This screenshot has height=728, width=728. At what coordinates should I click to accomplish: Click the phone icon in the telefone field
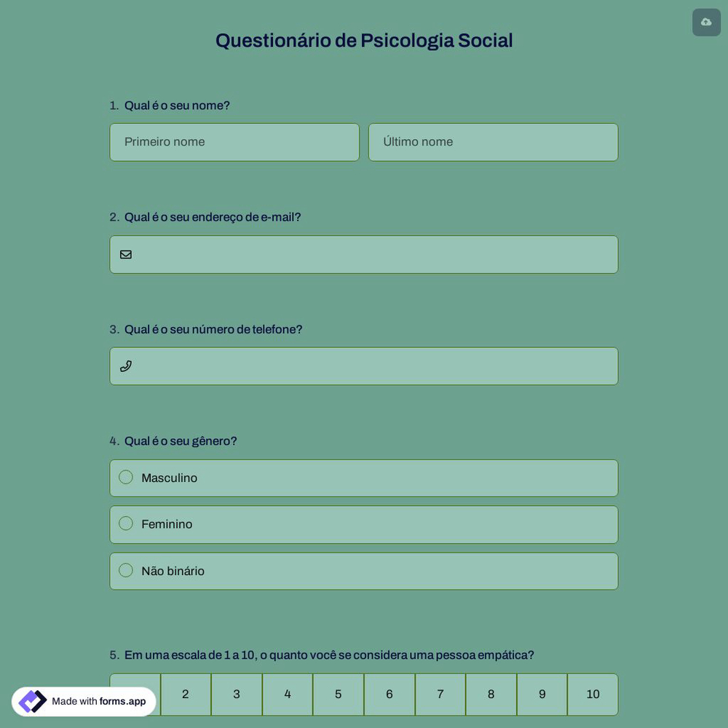(x=124, y=365)
